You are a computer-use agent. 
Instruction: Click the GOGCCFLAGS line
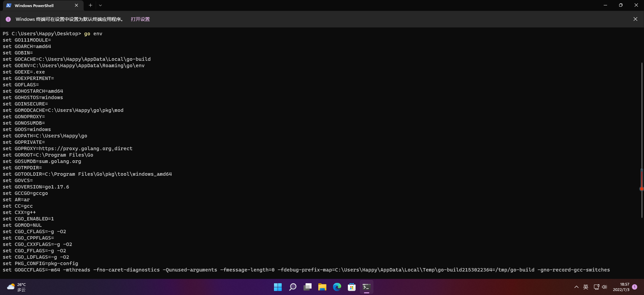point(306,270)
